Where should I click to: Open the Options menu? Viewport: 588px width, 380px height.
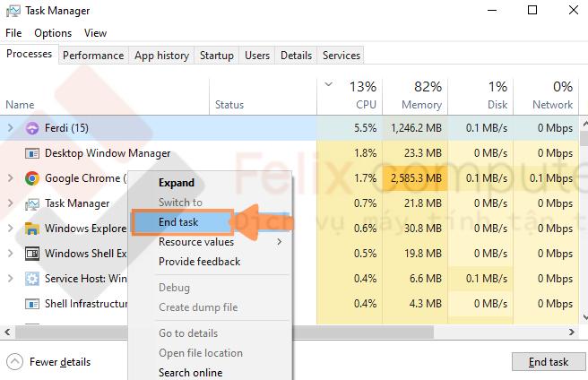pos(53,33)
